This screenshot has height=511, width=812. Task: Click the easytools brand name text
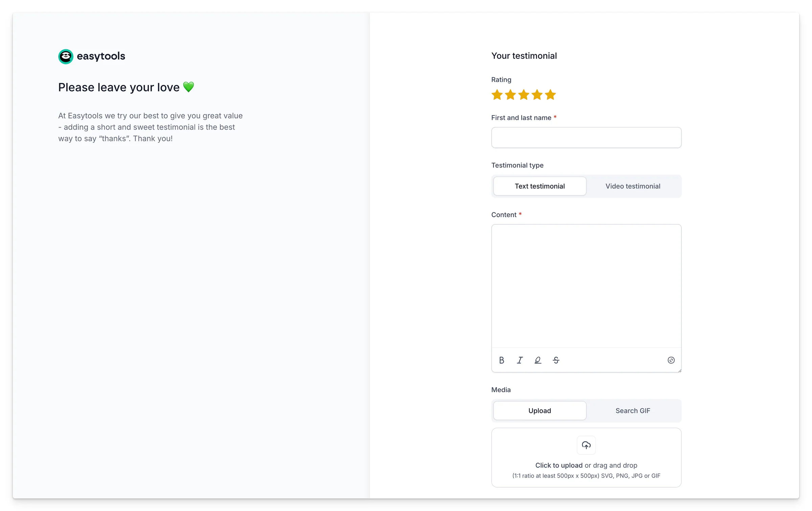(101, 56)
